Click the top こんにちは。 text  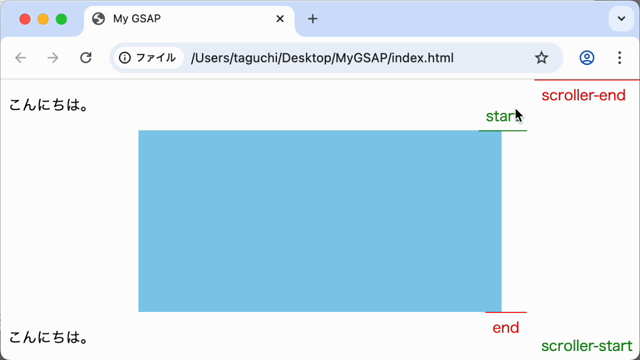[49, 105]
